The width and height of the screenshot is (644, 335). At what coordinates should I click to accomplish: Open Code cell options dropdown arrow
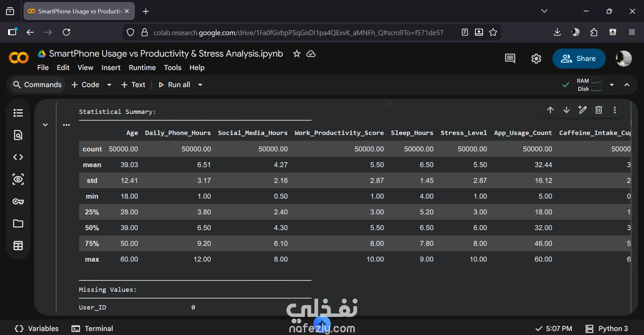click(x=109, y=85)
